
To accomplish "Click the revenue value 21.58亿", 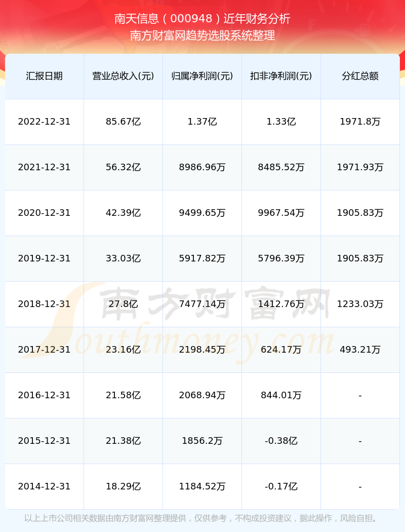I will pos(124,395).
